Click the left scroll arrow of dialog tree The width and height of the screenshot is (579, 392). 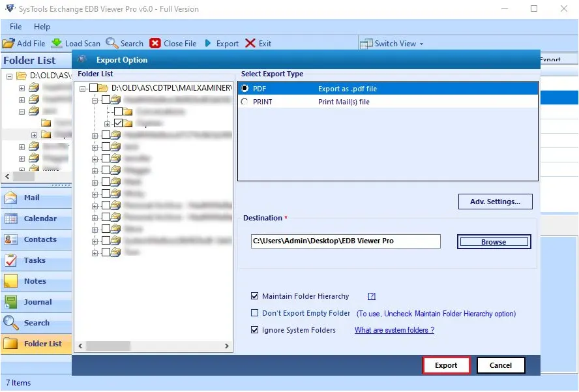[80, 346]
